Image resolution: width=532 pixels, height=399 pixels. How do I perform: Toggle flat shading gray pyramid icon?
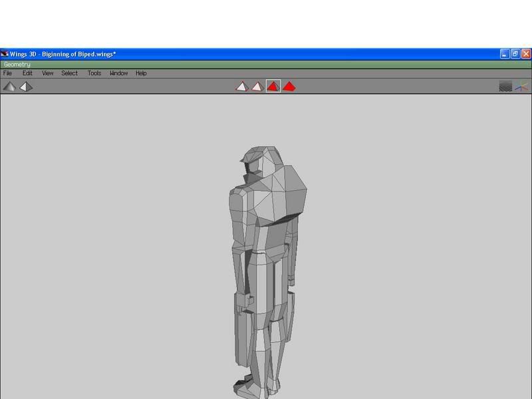(x=9, y=87)
